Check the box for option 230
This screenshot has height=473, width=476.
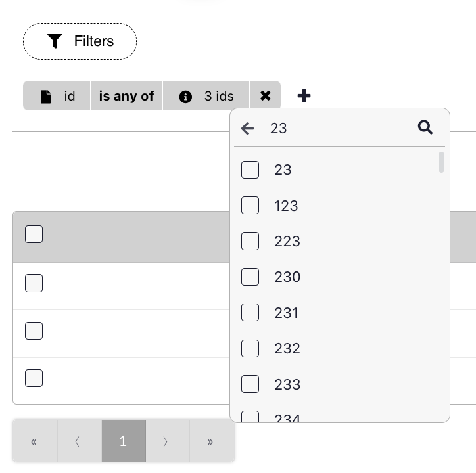(x=250, y=277)
